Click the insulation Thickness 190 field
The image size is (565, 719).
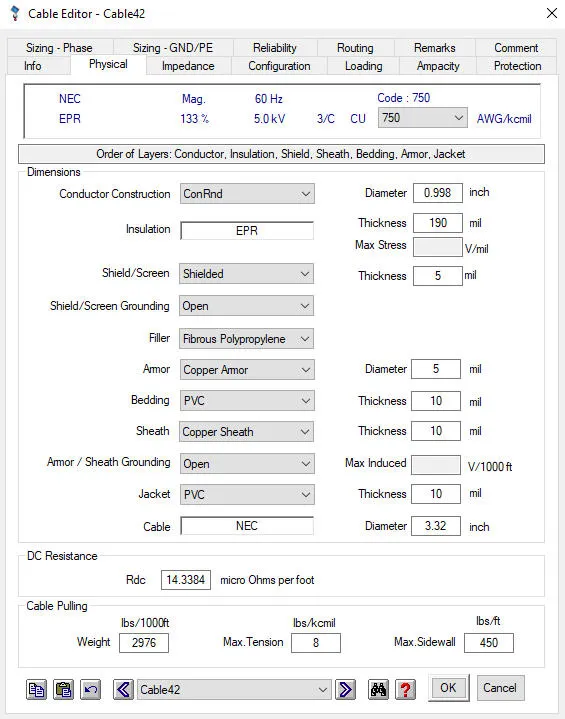[x=438, y=223]
